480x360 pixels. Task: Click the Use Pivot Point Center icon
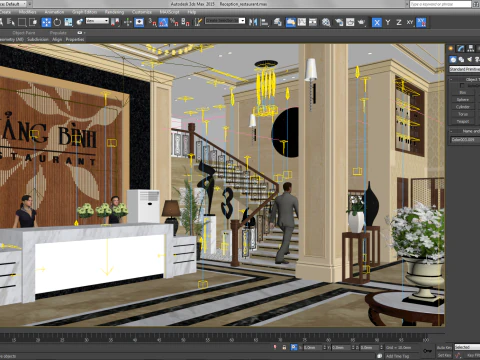click(x=115, y=22)
